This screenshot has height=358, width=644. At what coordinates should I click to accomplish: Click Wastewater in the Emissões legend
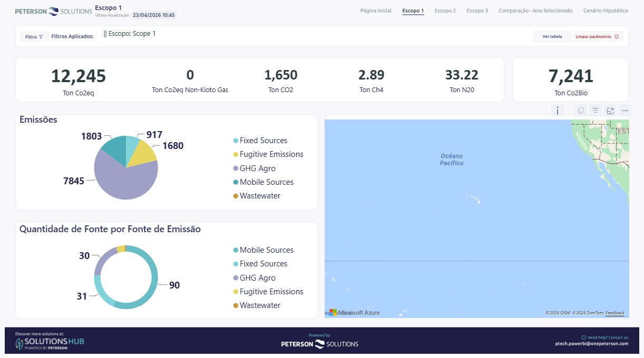tap(257, 196)
